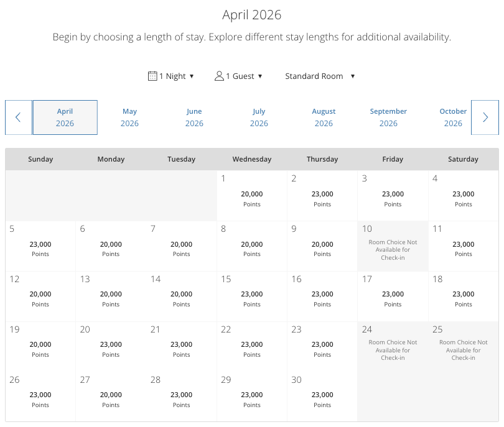This screenshot has width=504, height=427.
Task: Click the calendar icon beside 1 Night
Action: 152,76
